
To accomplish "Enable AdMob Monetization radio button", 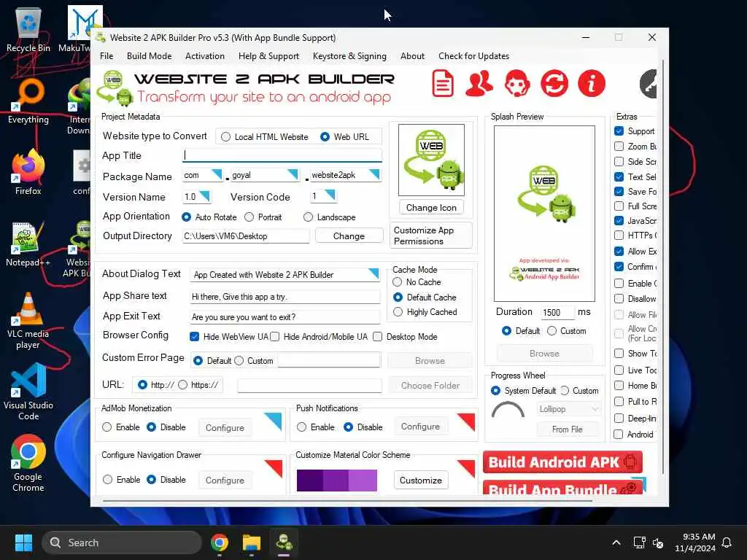I will point(107,427).
